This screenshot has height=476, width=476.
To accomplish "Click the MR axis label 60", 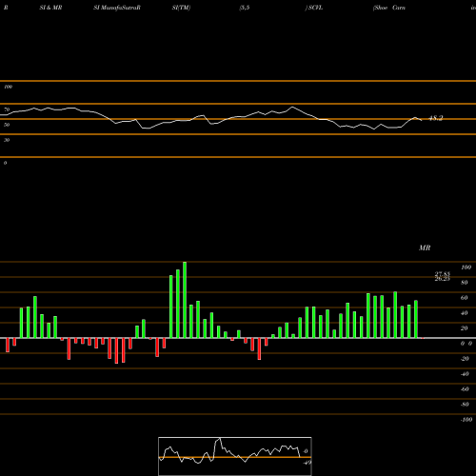I will coord(465,298).
